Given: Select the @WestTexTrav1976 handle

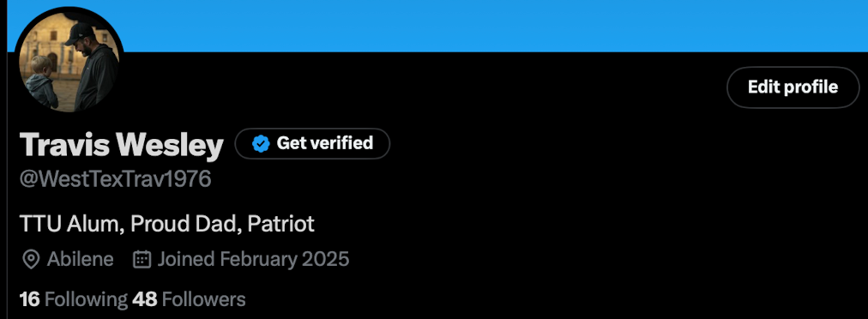Looking at the screenshot, I should point(116,179).
